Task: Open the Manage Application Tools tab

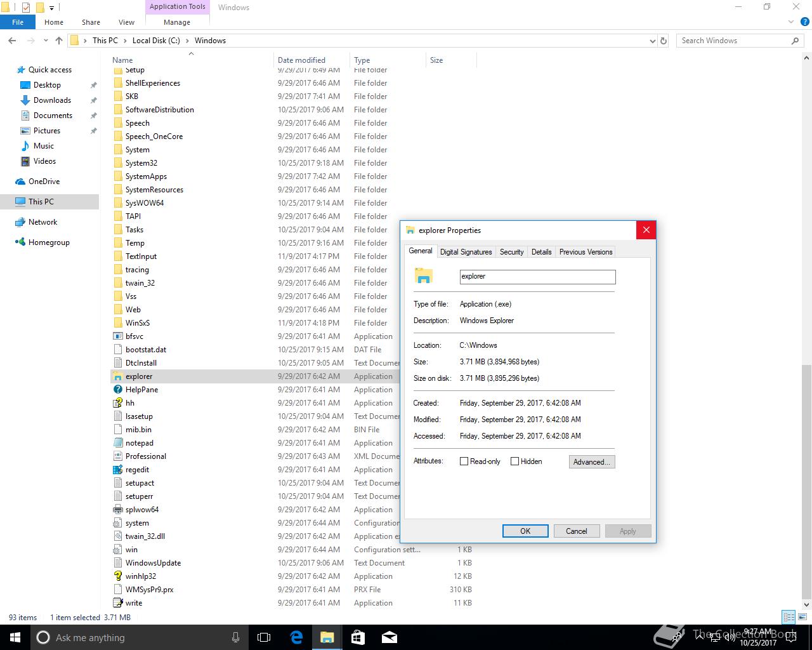Action: [x=177, y=22]
